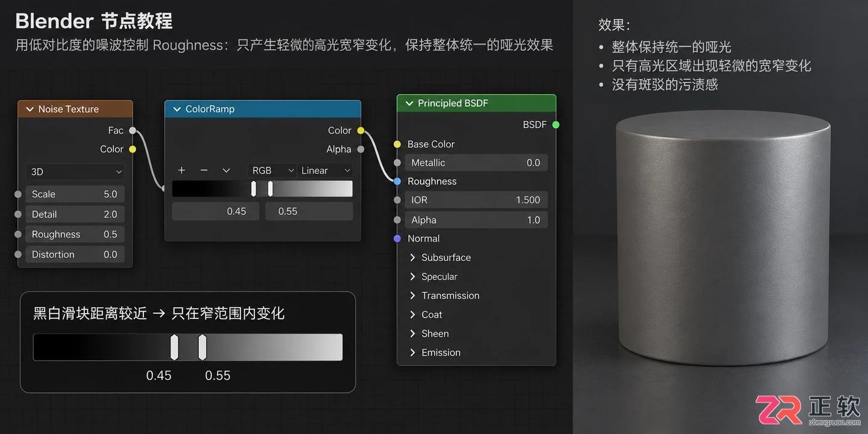
Task: Click the Alpha 1.0 value field
Action: coord(476,220)
